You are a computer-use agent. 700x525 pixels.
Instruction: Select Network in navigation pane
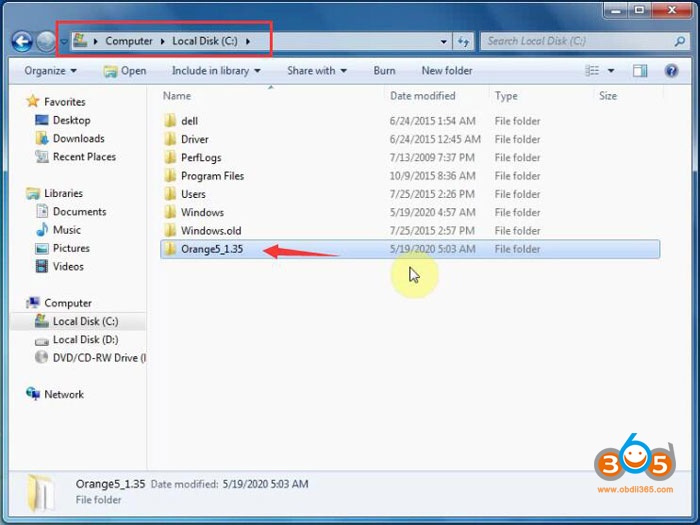(x=64, y=395)
